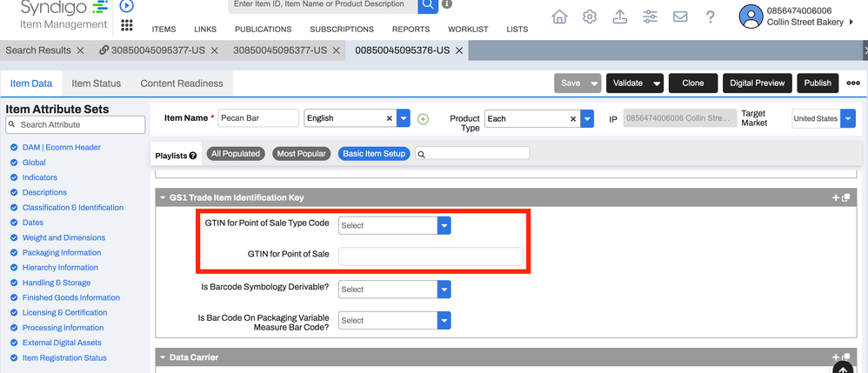868x373 pixels.
Task: Open the search info icon
Action: 447,4
